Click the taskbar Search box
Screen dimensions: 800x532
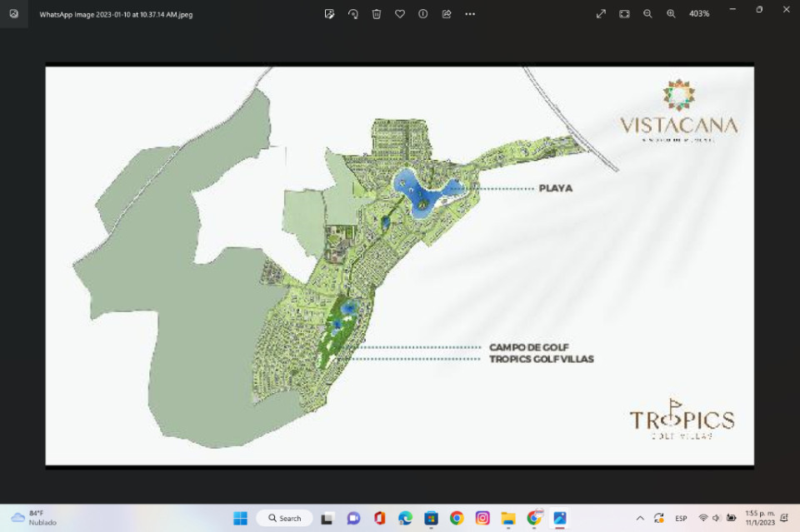284,518
